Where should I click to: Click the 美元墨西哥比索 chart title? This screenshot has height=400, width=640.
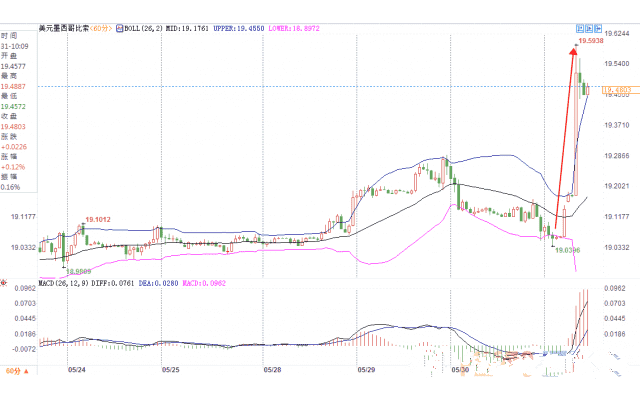62,29
